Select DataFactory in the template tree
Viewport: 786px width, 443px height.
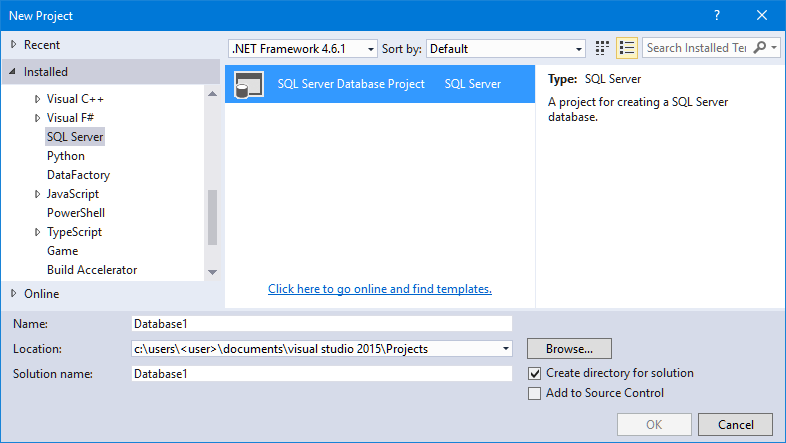[x=78, y=175]
